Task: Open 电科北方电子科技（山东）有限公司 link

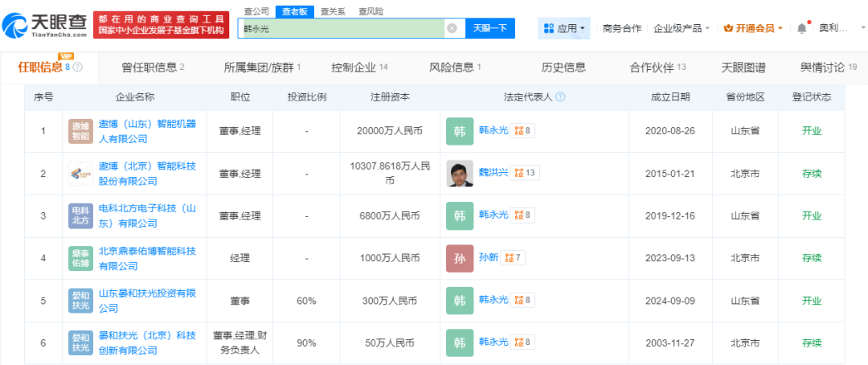Action: 147,215
